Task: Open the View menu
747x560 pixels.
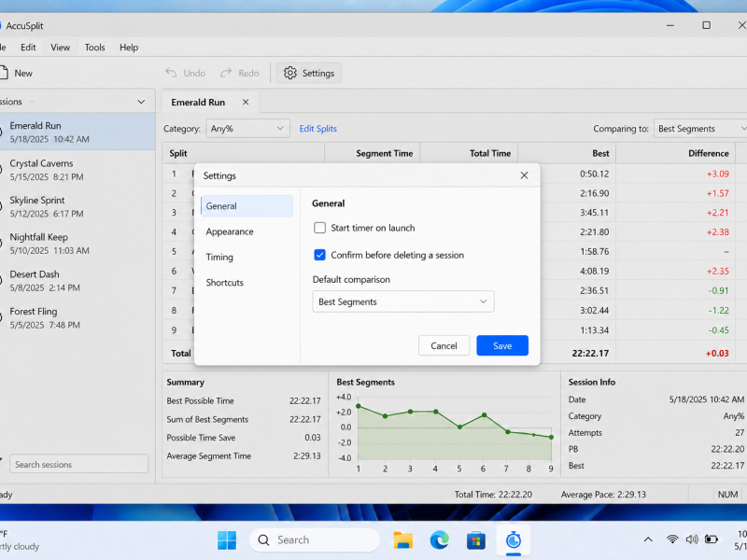Action: tap(60, 48)
